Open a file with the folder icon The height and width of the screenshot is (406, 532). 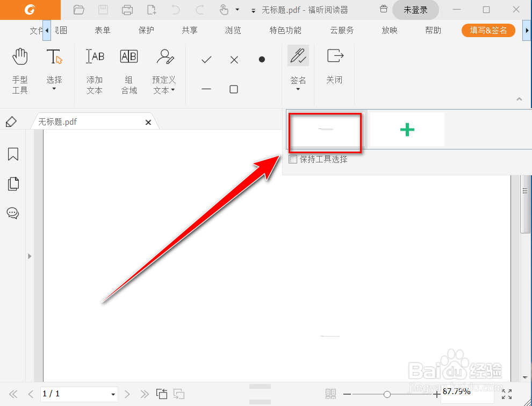tap(78, 10)
